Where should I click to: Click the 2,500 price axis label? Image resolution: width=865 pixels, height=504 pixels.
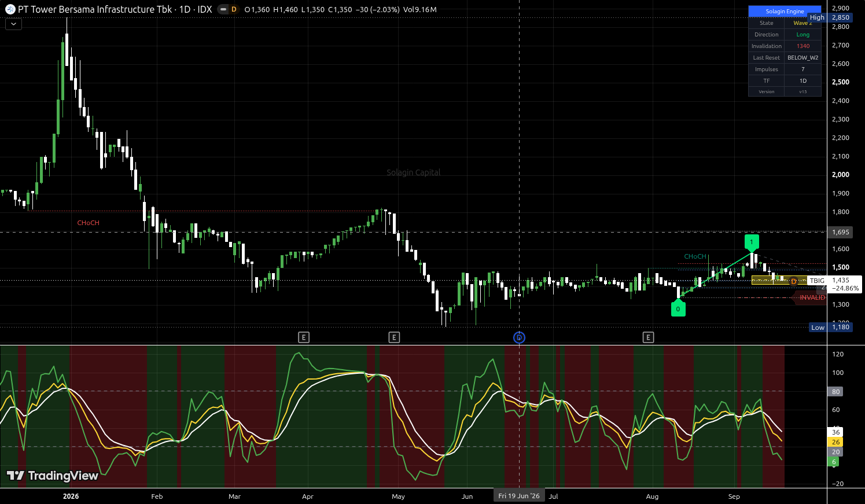840,82
